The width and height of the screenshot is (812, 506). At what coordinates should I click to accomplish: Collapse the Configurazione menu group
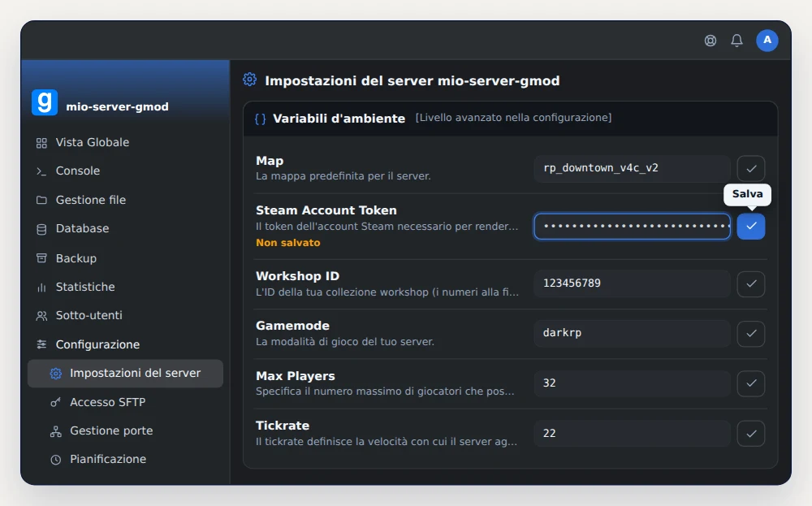tap(125, 344)
